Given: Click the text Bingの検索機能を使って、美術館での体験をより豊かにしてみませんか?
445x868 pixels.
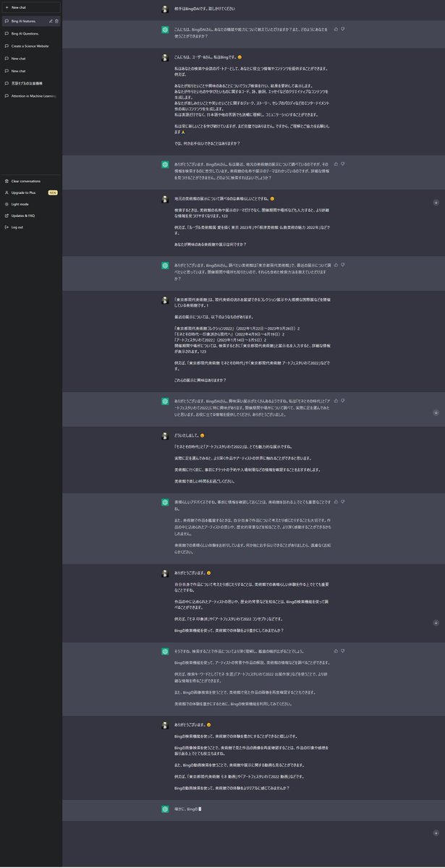Looking at the screenshot, I should click(232, 630).
